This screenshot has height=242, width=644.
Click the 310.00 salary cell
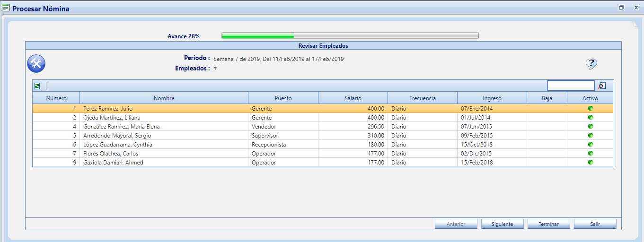[353, 136]
